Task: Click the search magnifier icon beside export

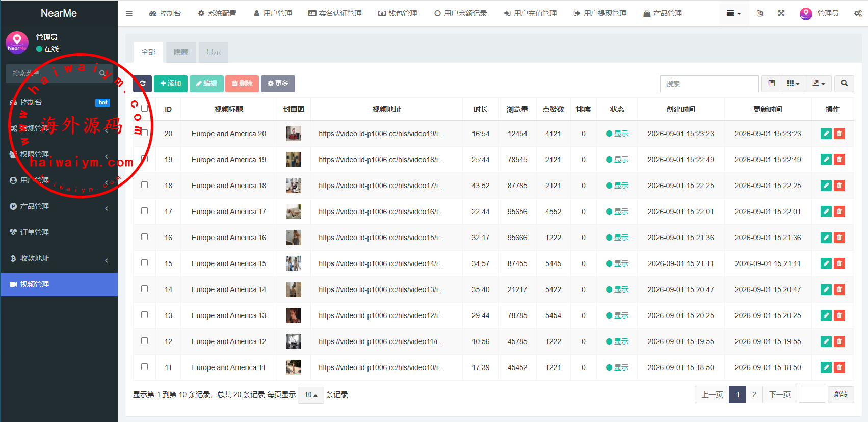Action: pos(844,84)
